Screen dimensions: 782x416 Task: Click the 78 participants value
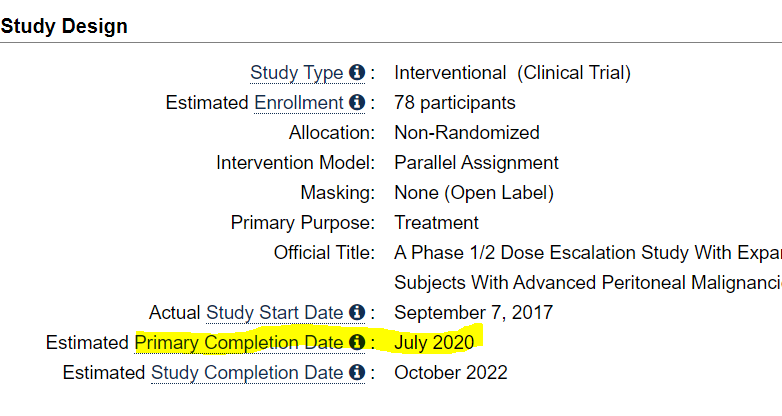[x=454, y=103]
